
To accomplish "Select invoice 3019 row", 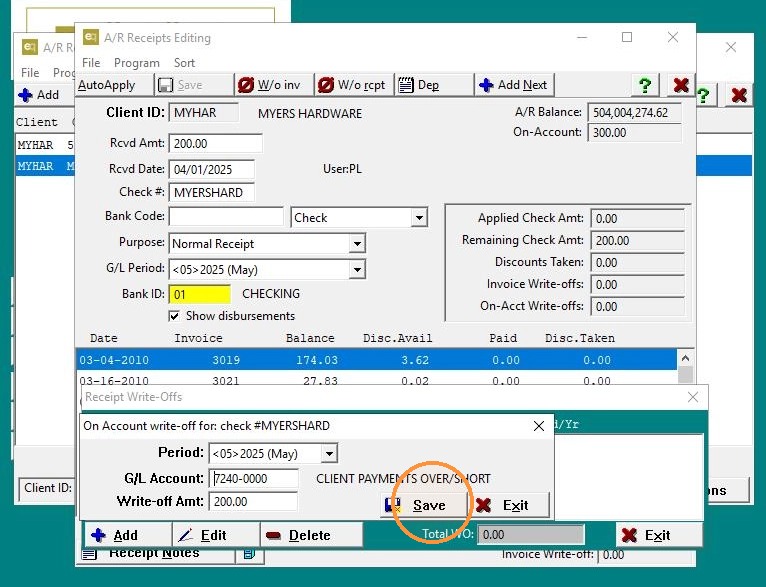I will tap(377, 360).
